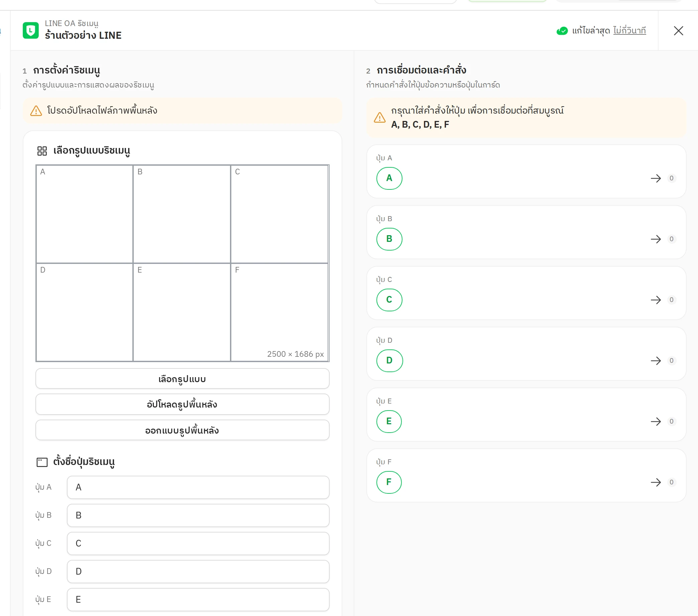This screenshot has width=698, height=616.
Task: Click the green LINE OA shield logo
Action: (x=31, y=31)
